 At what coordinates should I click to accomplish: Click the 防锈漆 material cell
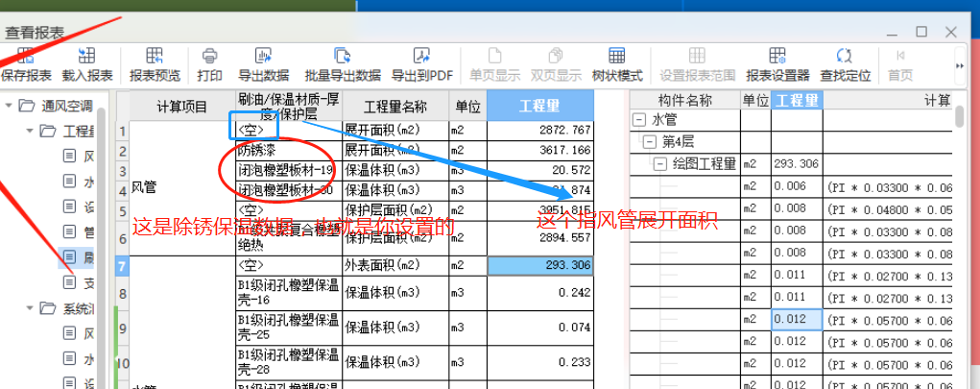point(289,151)
